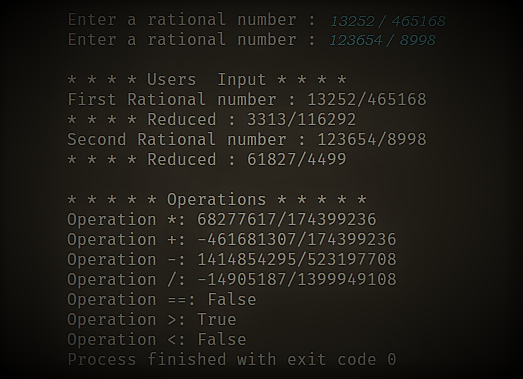Click the multiplication result 68277617/174399236

(x=287, y=220)
